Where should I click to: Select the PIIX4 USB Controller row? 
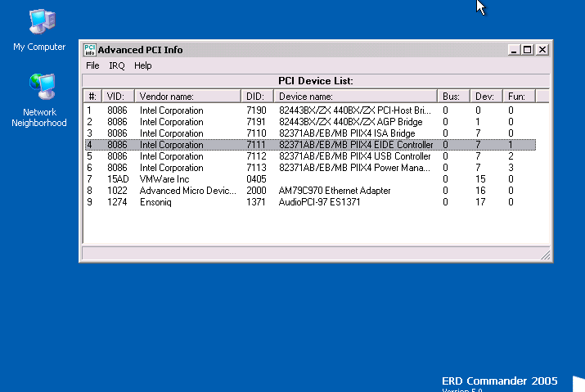(310, 156)
